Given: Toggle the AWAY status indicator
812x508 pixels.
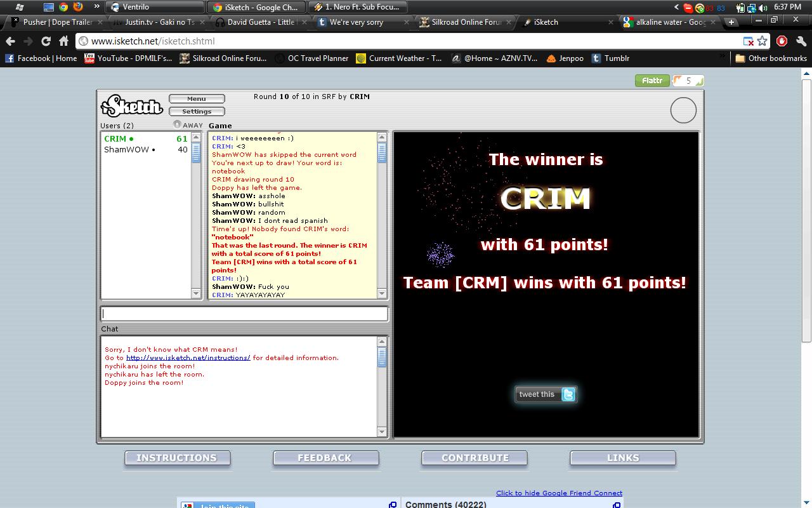Looking at the screenshot, I should coord(178,125).
